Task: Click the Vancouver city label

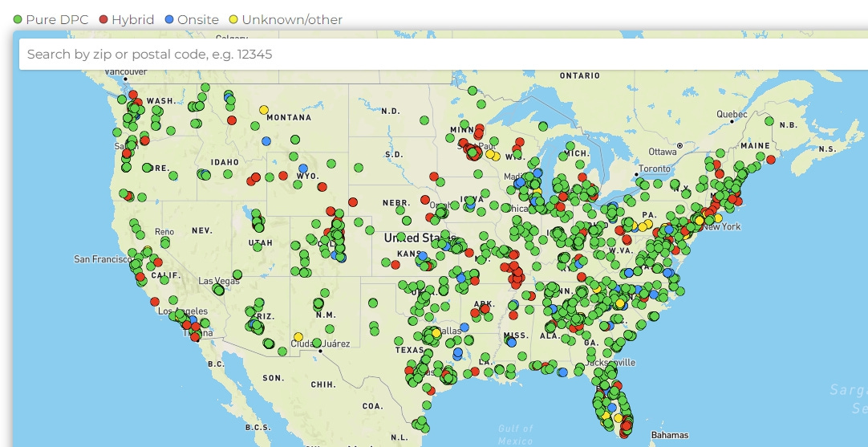Action: pyautogui.click(x=126, y=71)
